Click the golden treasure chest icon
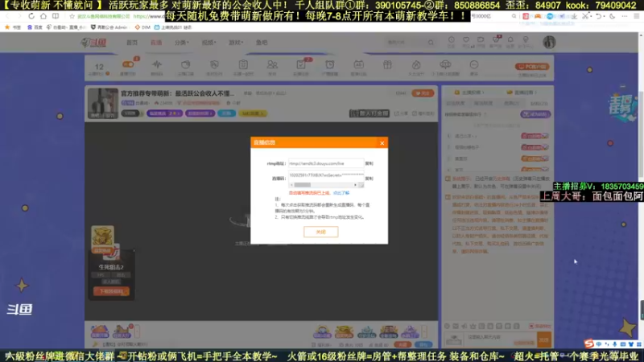Screen dimensions: 644x362 pyautogui.click(x=102, y=237)
